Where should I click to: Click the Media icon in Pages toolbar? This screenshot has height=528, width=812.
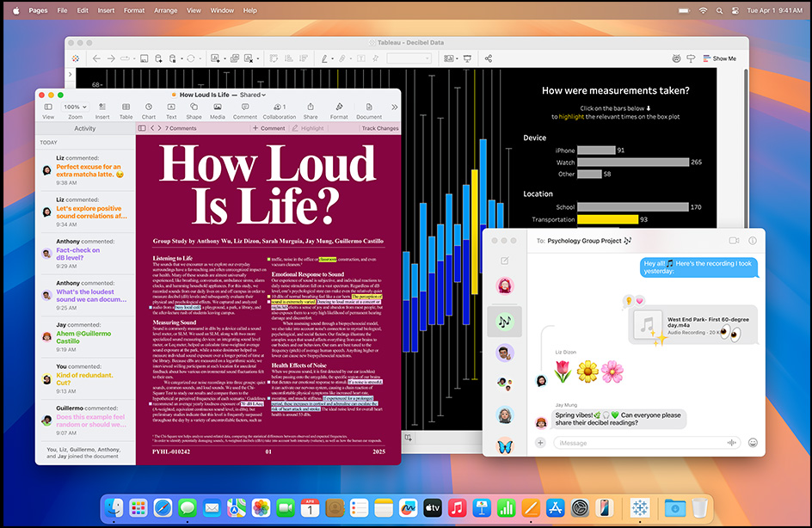tap(218, 107)
